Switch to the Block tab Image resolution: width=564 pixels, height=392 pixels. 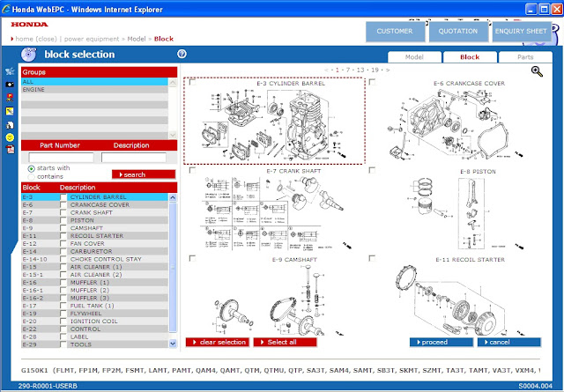point(470,57)
